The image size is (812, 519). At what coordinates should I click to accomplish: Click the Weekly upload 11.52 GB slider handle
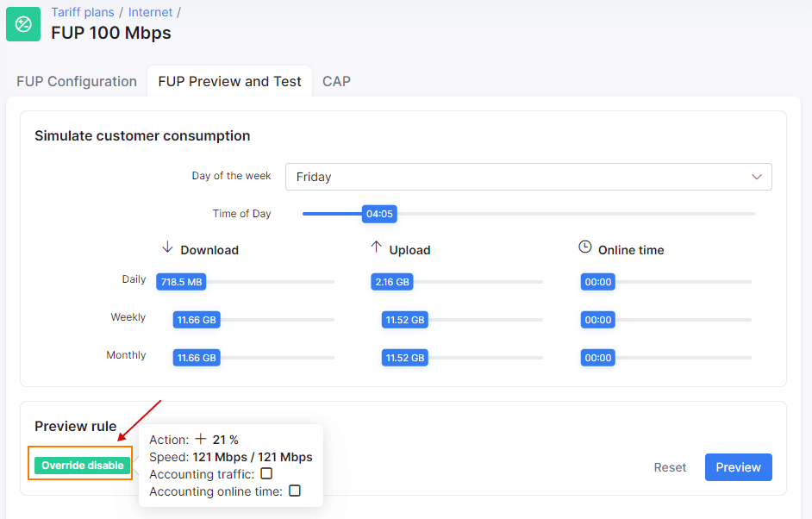(x=405, y=320)
